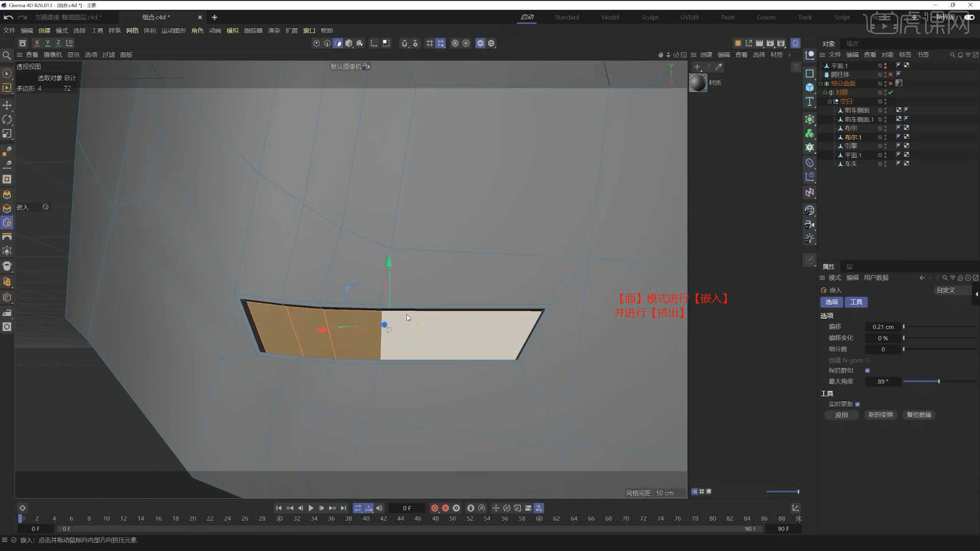
Task: Click the viewport search magnifier icon
Action: [x=7, y=55]
